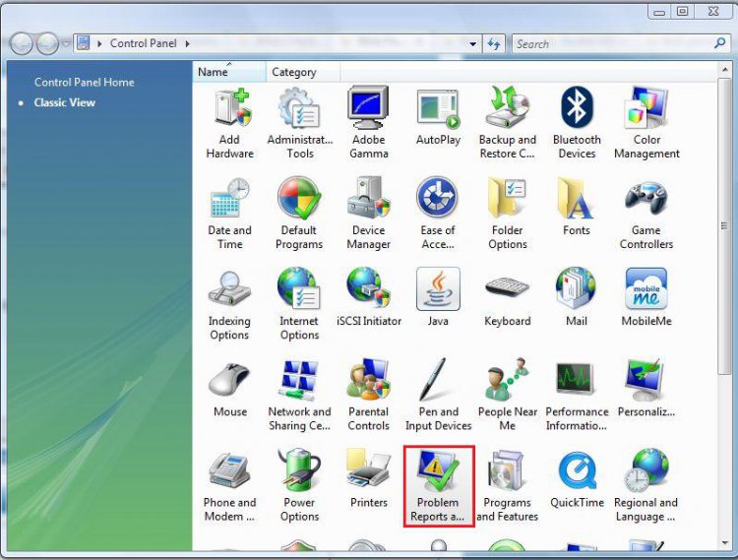Viewport: 738px width, 560px height.
Task: Open Parental Controls
Action: pyautogui.click(x=369, y=396)
